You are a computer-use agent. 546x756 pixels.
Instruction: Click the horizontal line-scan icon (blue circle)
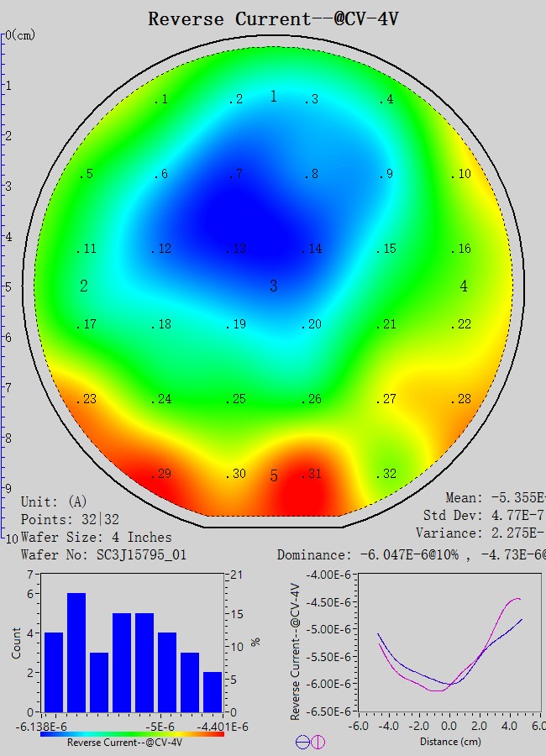point(302,742)
